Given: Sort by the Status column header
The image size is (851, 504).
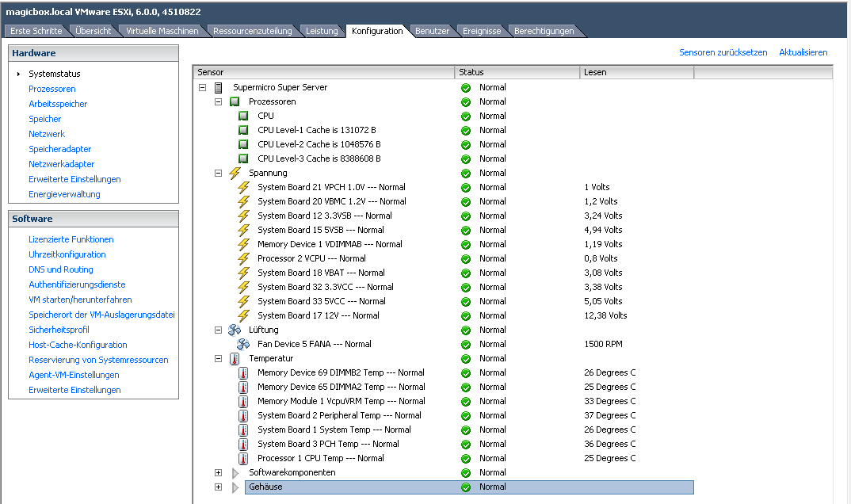Looking at the screenshot, I should 517,72.
